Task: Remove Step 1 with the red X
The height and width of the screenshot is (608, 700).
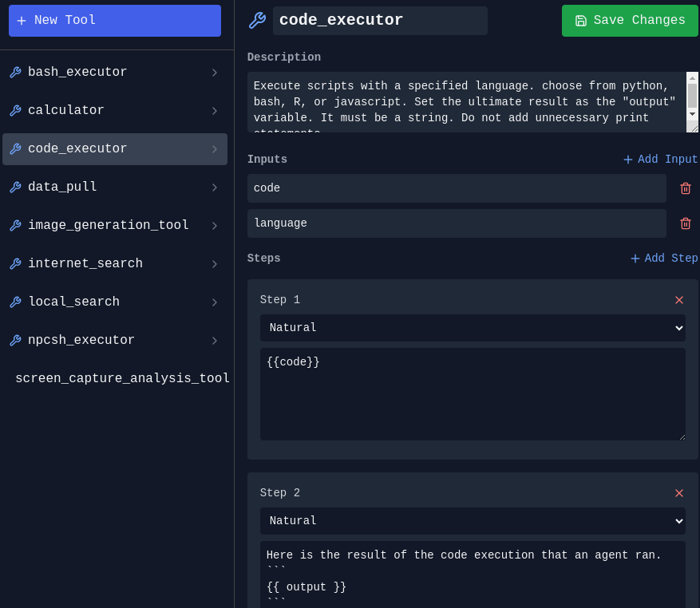Action: point(679,300)
